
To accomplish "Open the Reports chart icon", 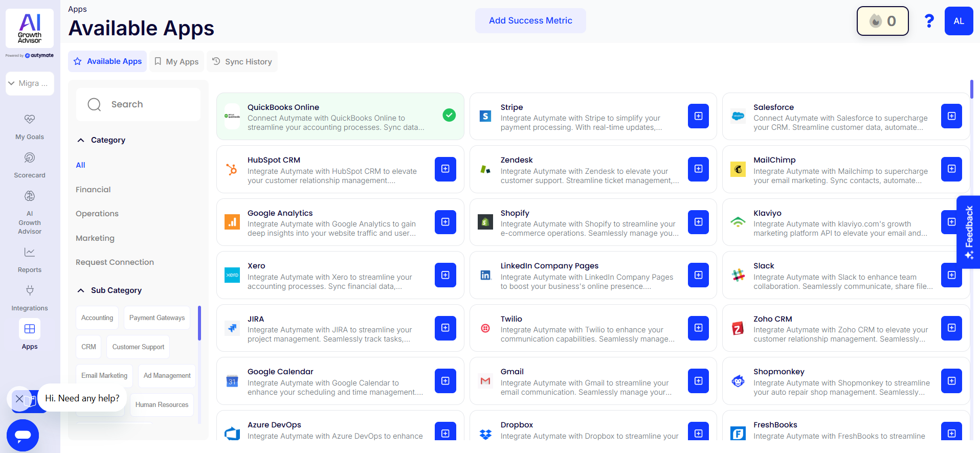I will tap(30, 253).
